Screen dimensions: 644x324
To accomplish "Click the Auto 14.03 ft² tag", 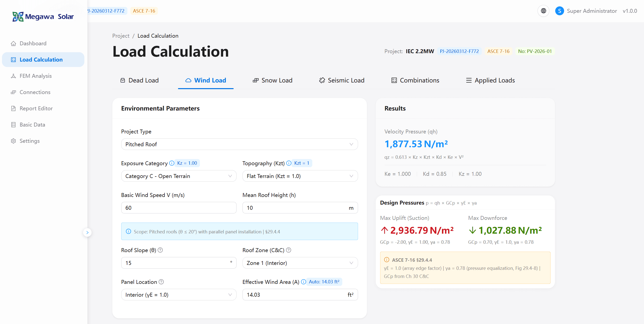I will 324,282.
